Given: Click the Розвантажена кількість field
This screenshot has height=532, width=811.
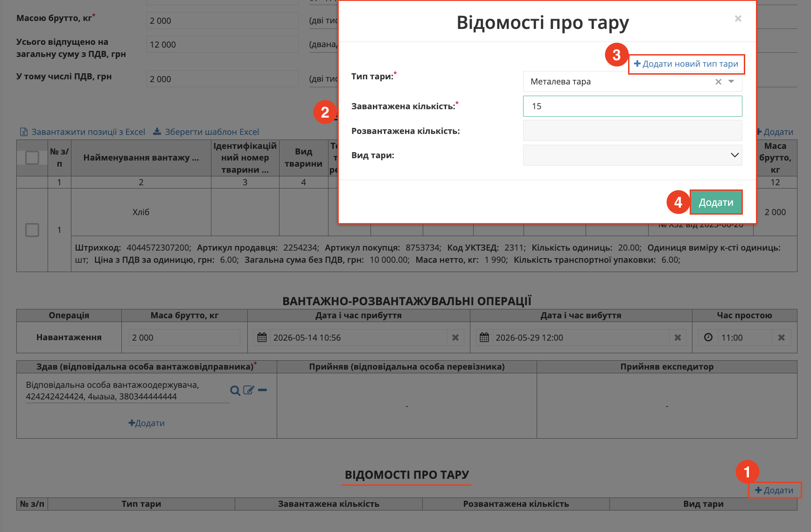Looking at the screenshot, I should (632, 131).
